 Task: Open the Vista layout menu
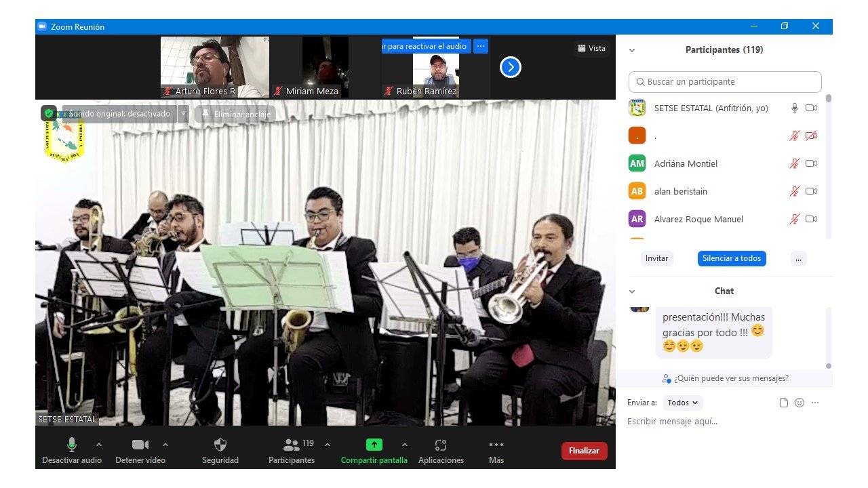point(591,48)
